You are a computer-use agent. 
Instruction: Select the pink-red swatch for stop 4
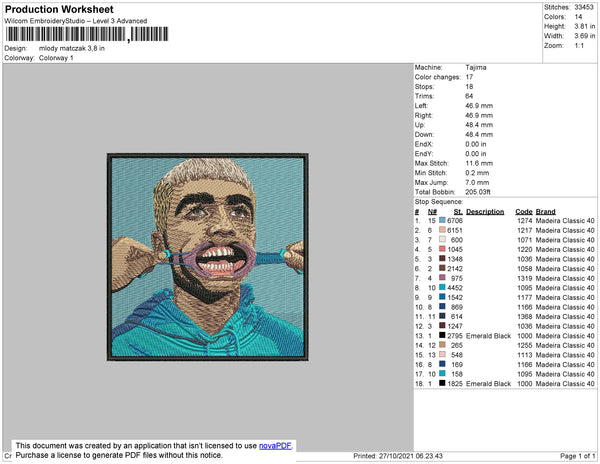pos(442,249)
